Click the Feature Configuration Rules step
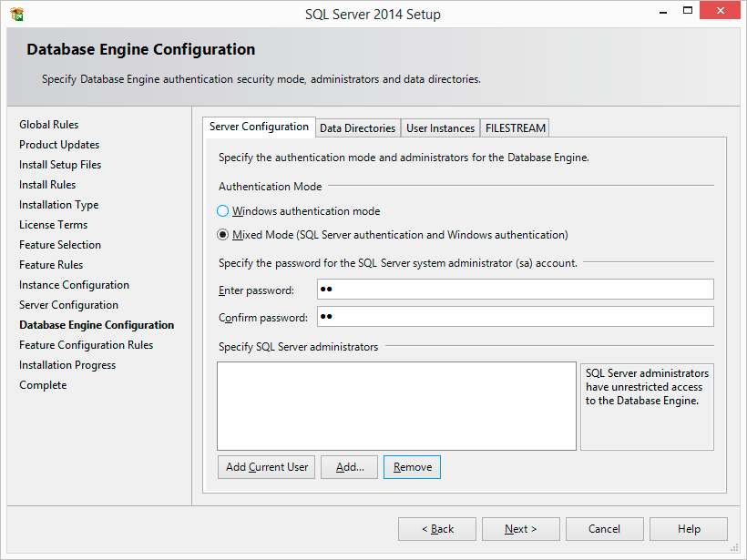Viewport: 747px width, 560px height. pos(87,345)
